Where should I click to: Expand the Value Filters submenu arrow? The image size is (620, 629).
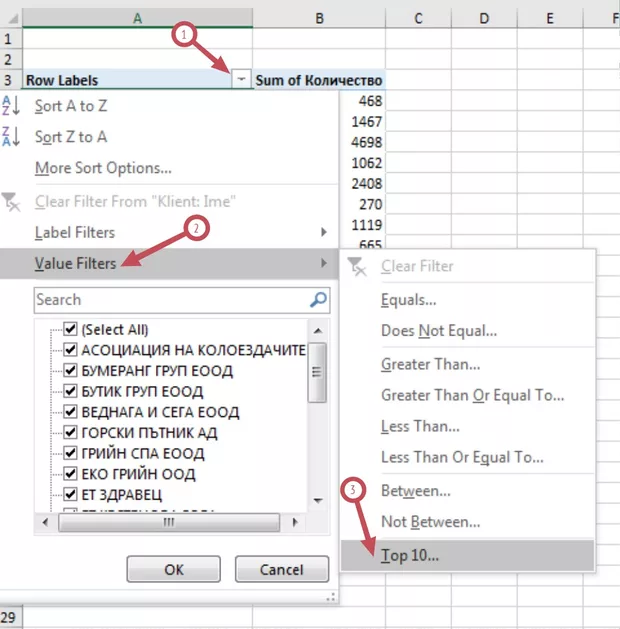coord(324,263)
